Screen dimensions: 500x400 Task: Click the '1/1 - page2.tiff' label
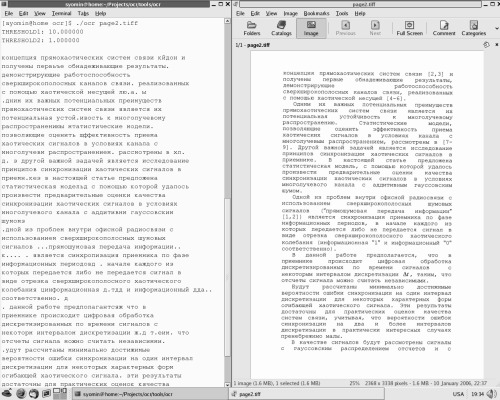tap(252, 45)
